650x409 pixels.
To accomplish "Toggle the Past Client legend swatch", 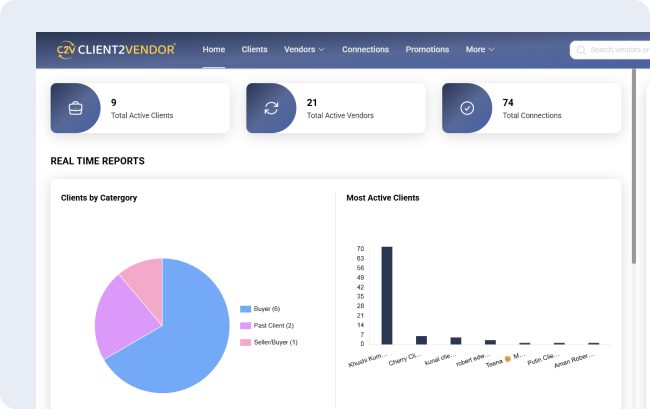I will pyautogui.click(x=246, y=326).
